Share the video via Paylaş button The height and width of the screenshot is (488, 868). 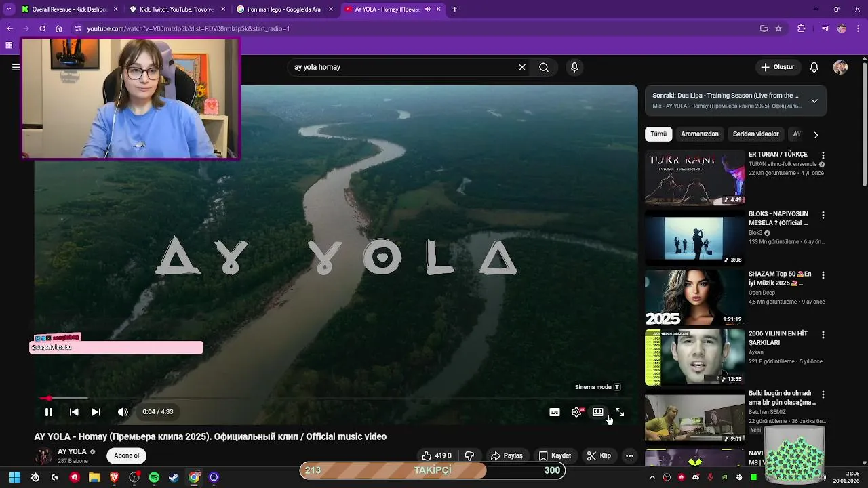(507, 455)
